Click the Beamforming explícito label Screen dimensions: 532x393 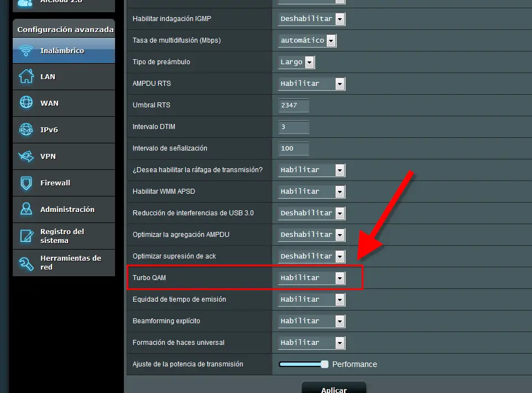(x=166, y=321)
